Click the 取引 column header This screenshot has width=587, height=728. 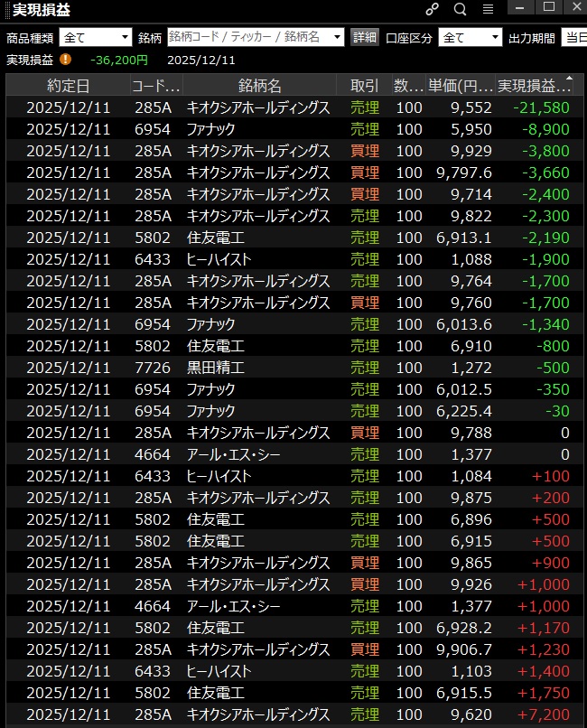pos(364,86)
